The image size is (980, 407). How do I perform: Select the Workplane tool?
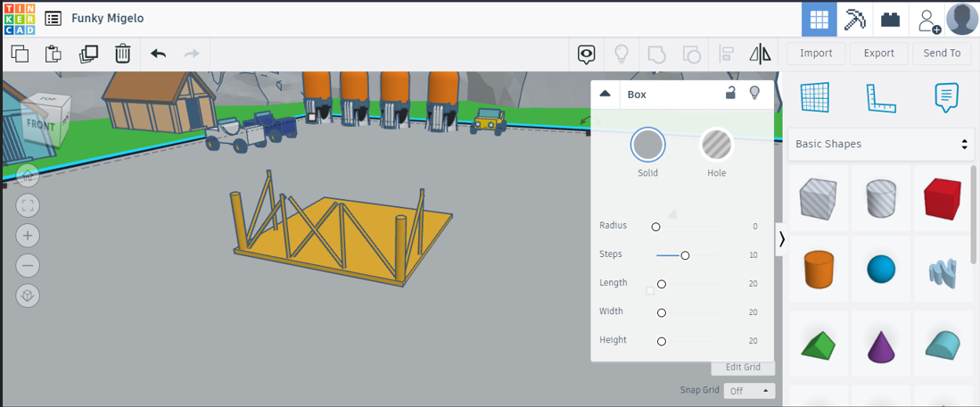pos(814,97)
